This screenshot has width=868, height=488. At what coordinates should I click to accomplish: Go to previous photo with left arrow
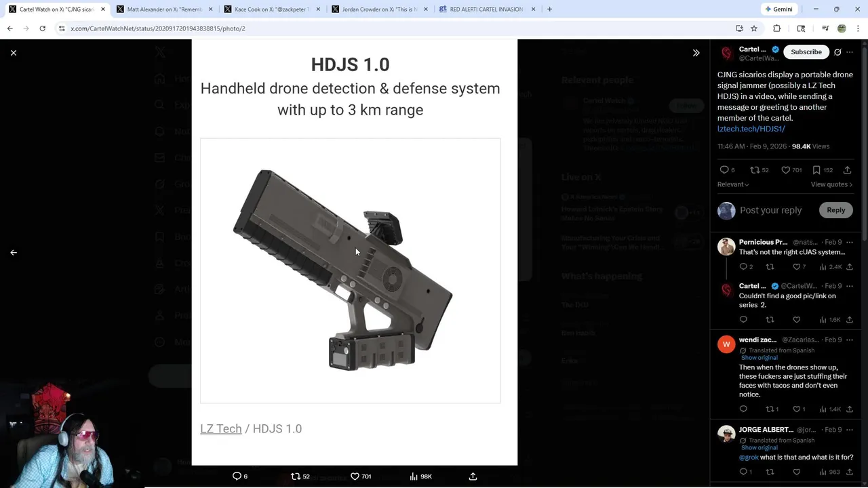coord(14,252)
